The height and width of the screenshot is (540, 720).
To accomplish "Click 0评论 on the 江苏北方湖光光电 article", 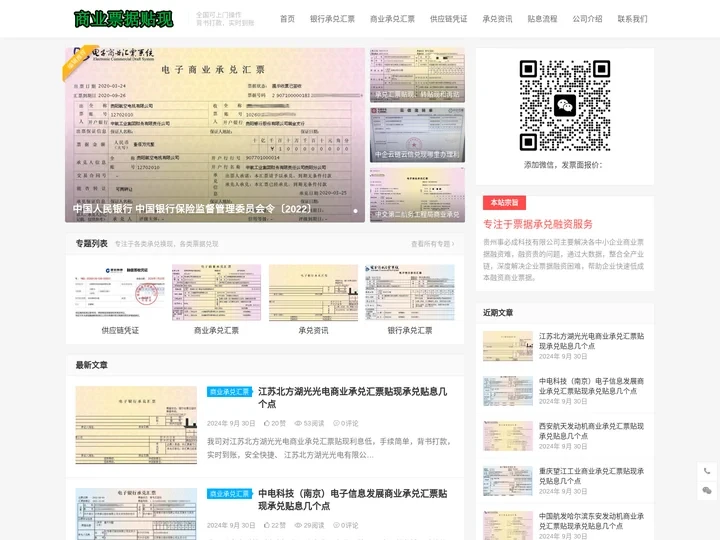I will pos(345,423).
